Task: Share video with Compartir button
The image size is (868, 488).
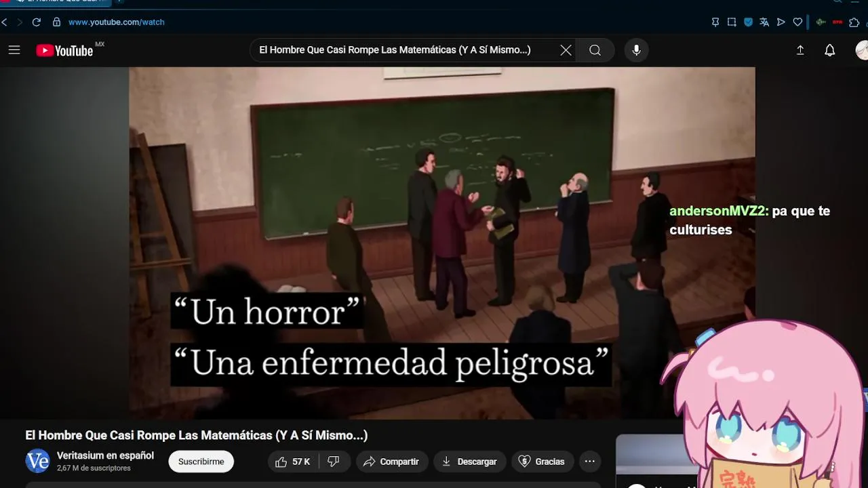Action: (392, 462)
